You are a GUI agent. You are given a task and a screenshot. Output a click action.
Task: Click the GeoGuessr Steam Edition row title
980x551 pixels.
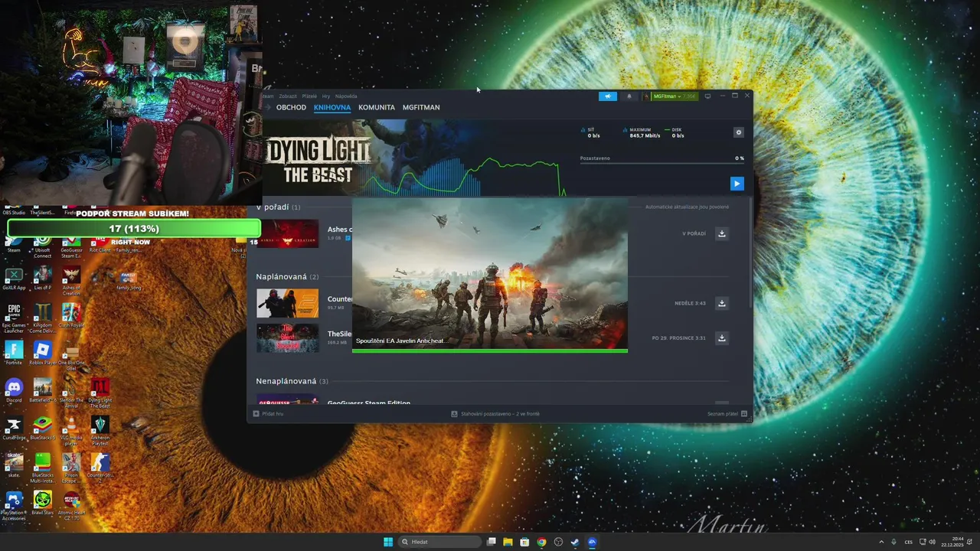pos(369,403)
